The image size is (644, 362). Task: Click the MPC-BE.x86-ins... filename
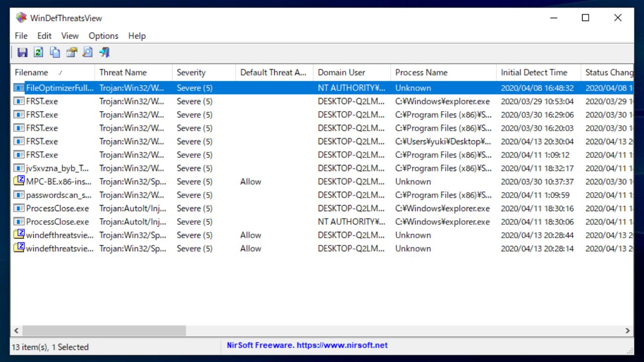click(60, 182)
